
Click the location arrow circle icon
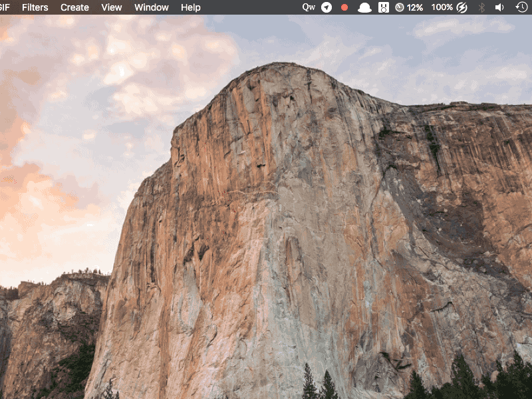tap(327, 7)
